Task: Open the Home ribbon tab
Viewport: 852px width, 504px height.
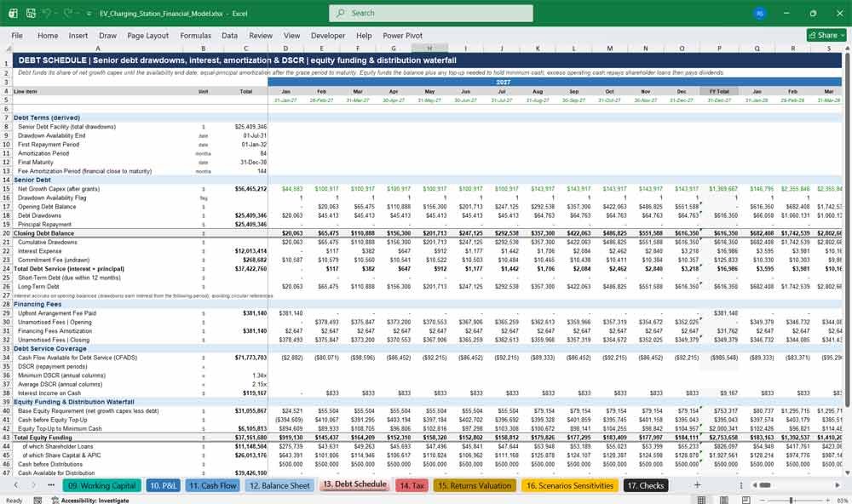Action: (48, 35)
